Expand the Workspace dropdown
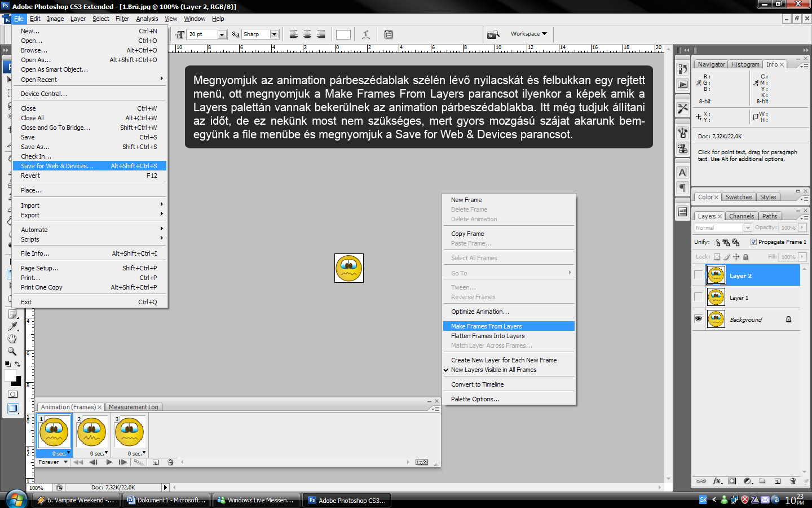The width and height of the screenshot is (812, 508). click(x=528, y=34)
